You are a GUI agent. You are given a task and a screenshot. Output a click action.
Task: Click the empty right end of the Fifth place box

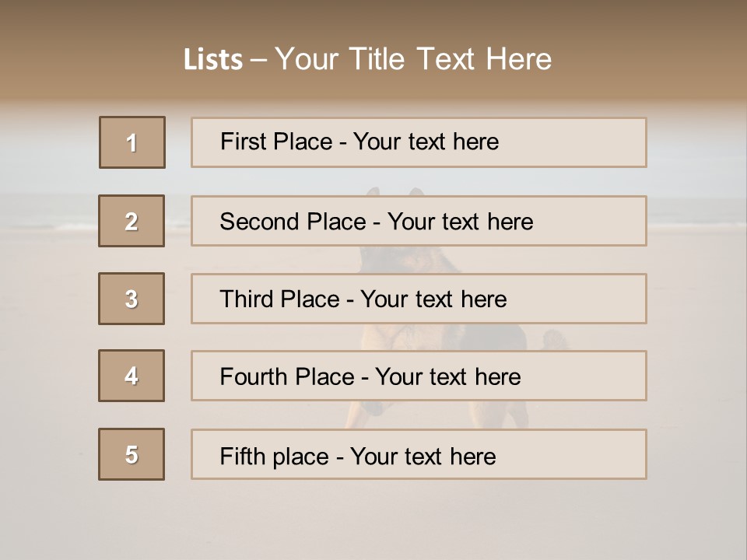pos(591,454)
